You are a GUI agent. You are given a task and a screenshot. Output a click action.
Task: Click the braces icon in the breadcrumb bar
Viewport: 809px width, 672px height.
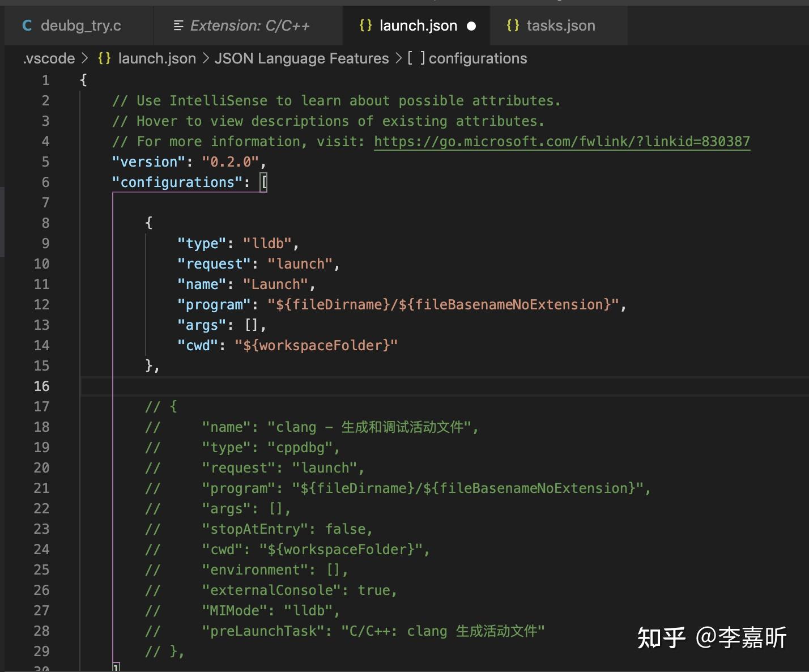click(104, 58)
